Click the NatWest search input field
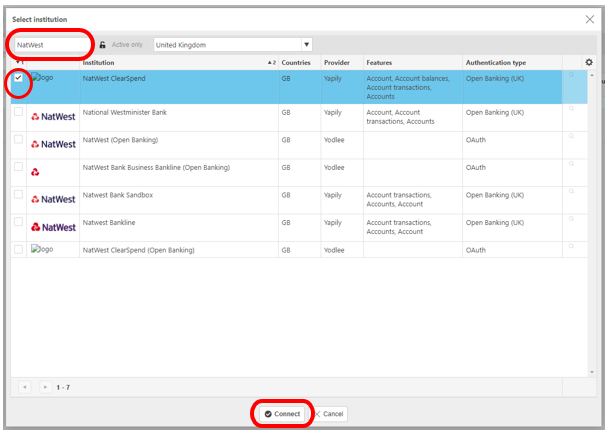 coord(52,45)
